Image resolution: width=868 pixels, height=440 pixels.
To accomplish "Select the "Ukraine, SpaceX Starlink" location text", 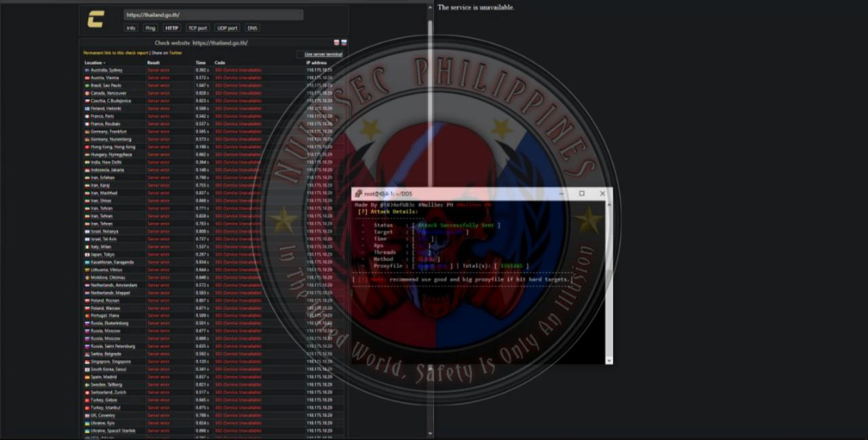I will click(x=113, y=431).
